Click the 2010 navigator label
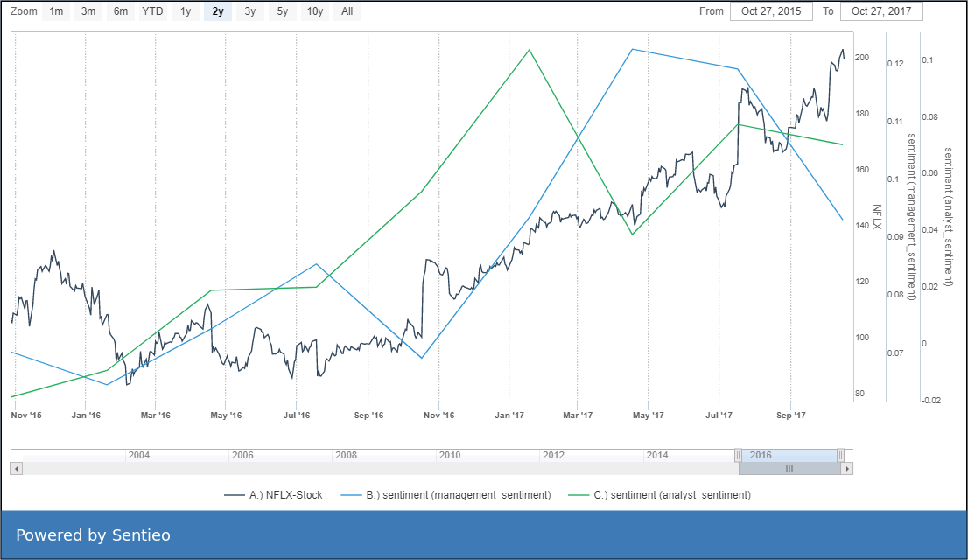 [450, 455]
